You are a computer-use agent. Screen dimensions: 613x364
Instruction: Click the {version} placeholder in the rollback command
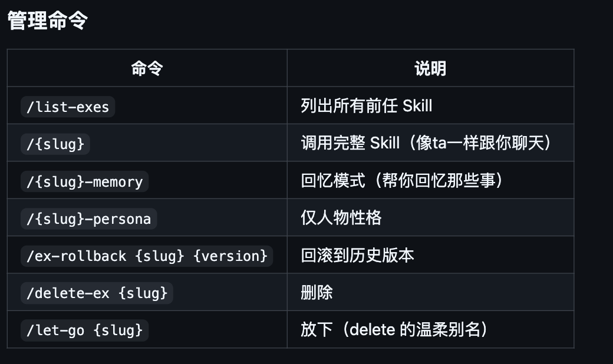pyautogui.click(x=230, y=256)
